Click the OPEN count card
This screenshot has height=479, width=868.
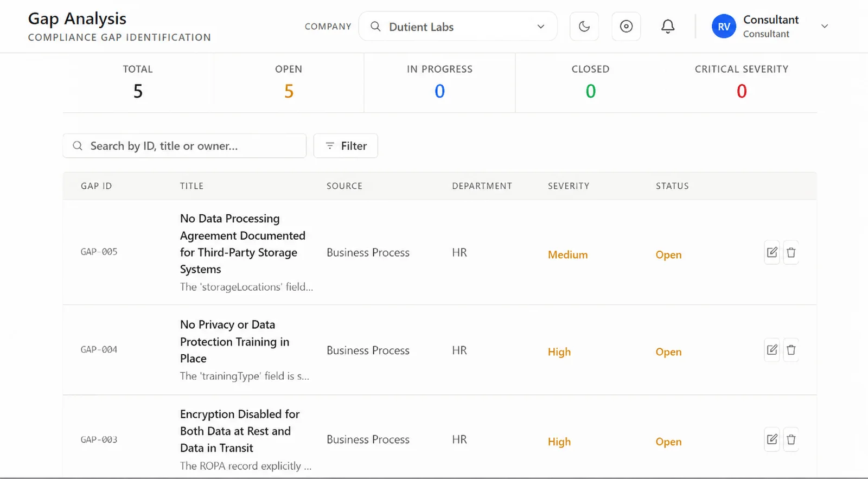[289, 82]
